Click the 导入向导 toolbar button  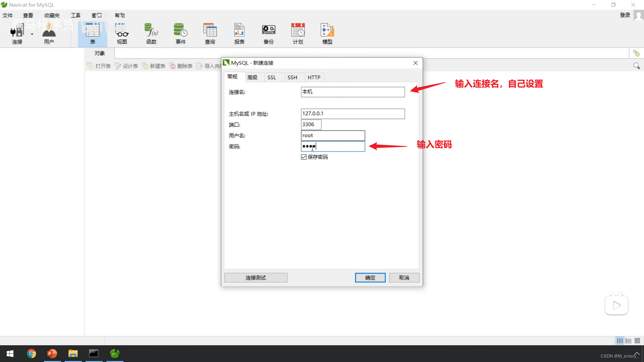[x=209, y=66]
